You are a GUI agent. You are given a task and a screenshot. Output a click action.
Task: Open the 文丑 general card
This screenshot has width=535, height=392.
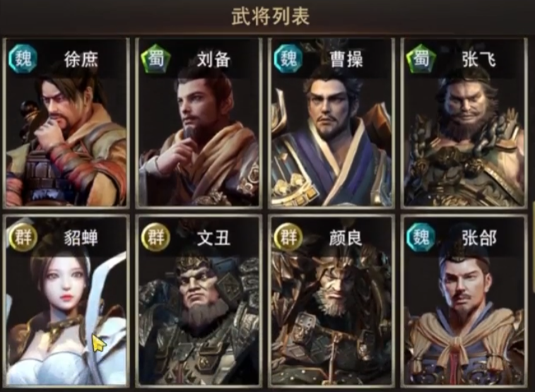199,301
